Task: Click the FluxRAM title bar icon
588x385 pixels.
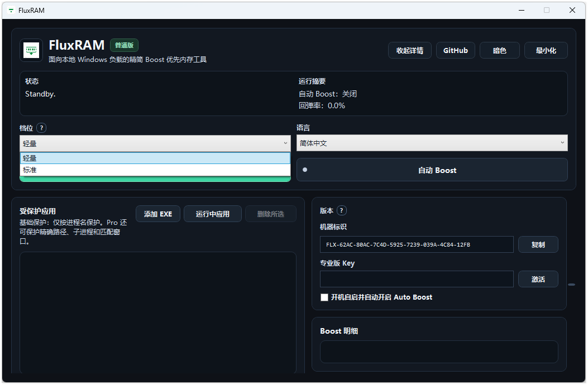Action: pyautogui.click(x=11, y=11)
